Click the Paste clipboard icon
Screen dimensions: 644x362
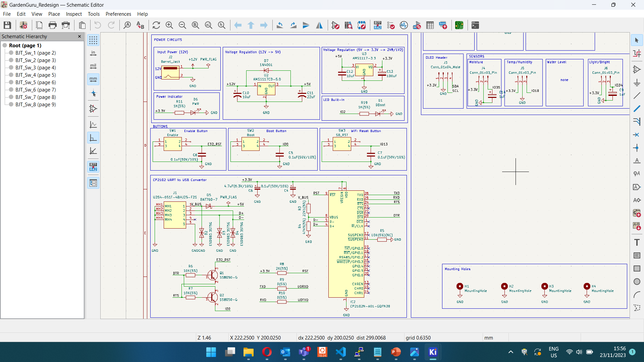click(82, 25)
